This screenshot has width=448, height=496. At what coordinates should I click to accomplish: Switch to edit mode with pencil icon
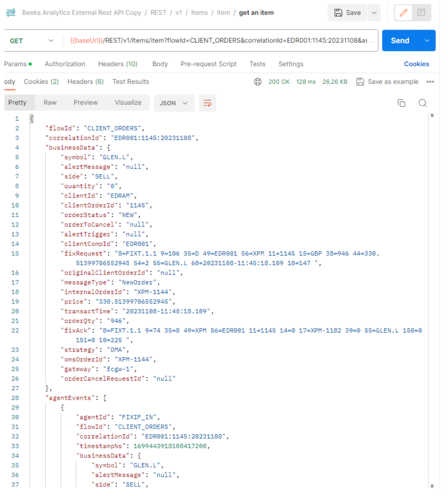[403, 13]
